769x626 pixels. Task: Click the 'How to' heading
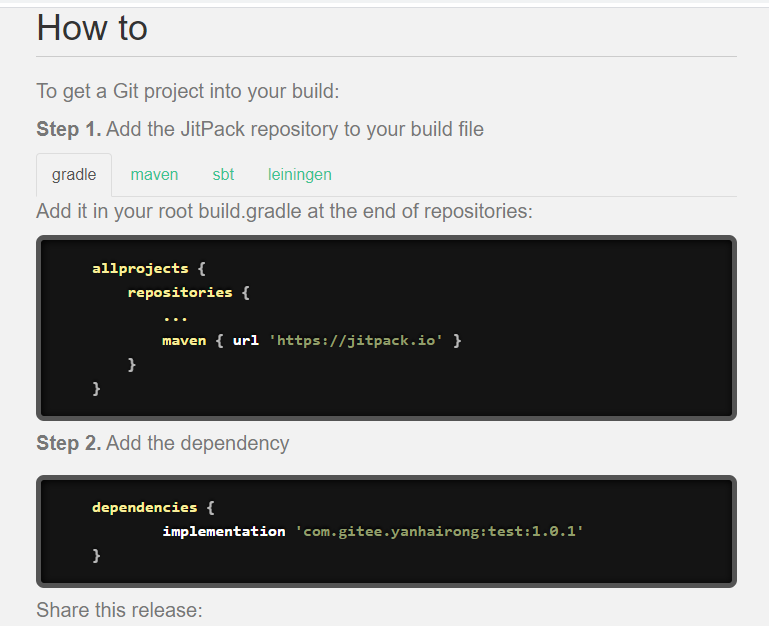click(x=92, y=28)
